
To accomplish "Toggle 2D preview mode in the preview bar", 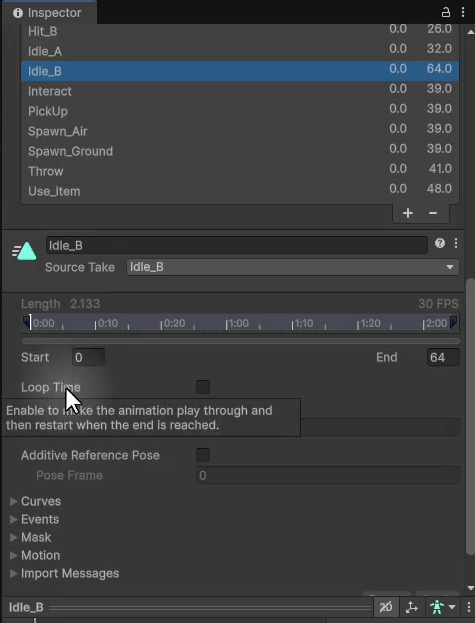I will pos(386,607).
